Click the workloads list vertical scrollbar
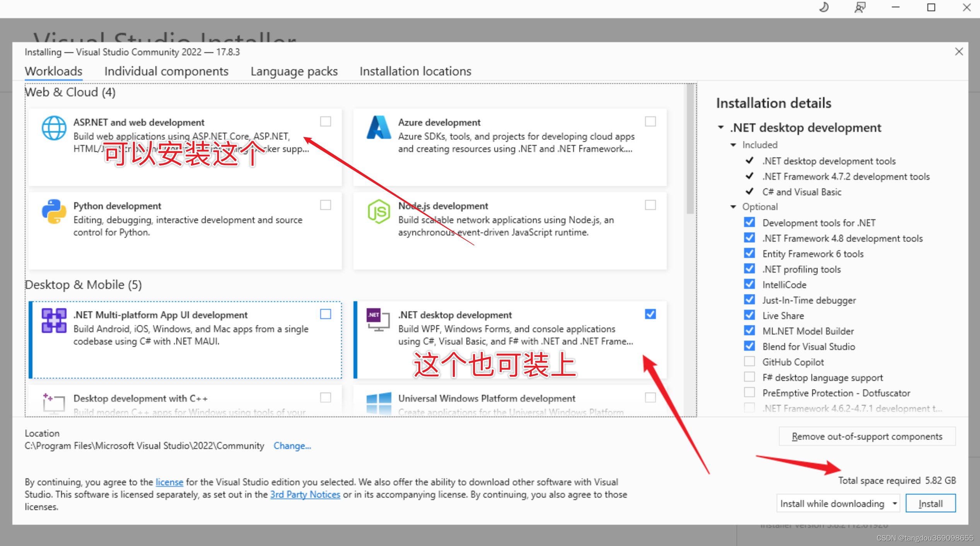This screenshot has height=546, width=980. tap(690, 149)
